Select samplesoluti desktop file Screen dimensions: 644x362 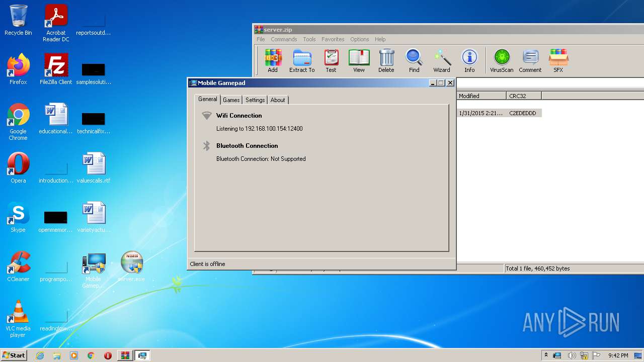94,73
